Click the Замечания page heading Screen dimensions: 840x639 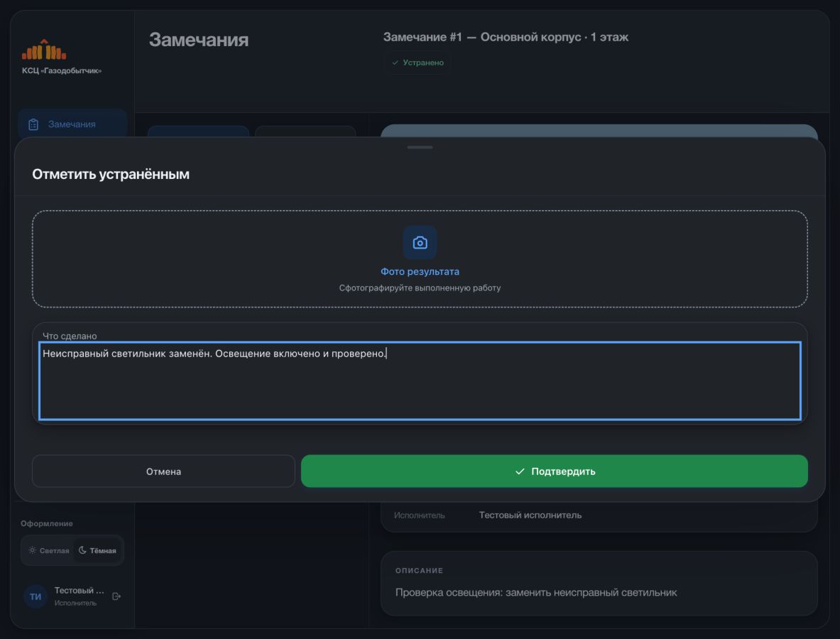coord(199,40)
